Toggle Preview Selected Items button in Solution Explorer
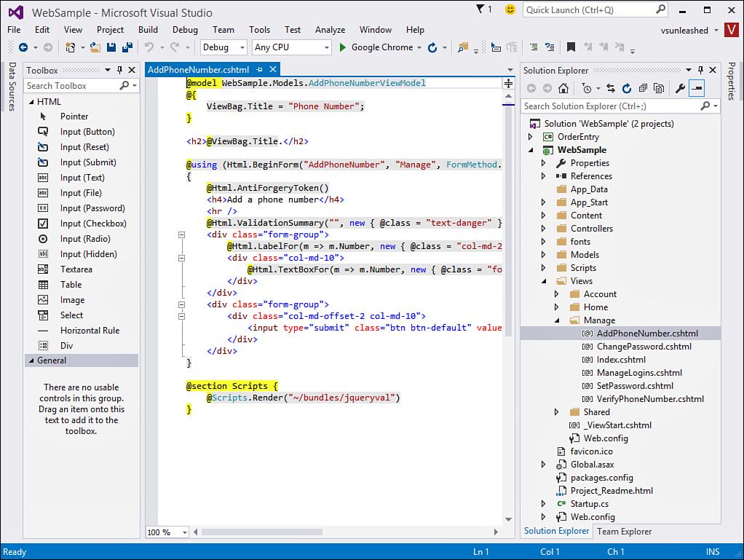This screenshot has height=560, width=744. click(697, 88)
